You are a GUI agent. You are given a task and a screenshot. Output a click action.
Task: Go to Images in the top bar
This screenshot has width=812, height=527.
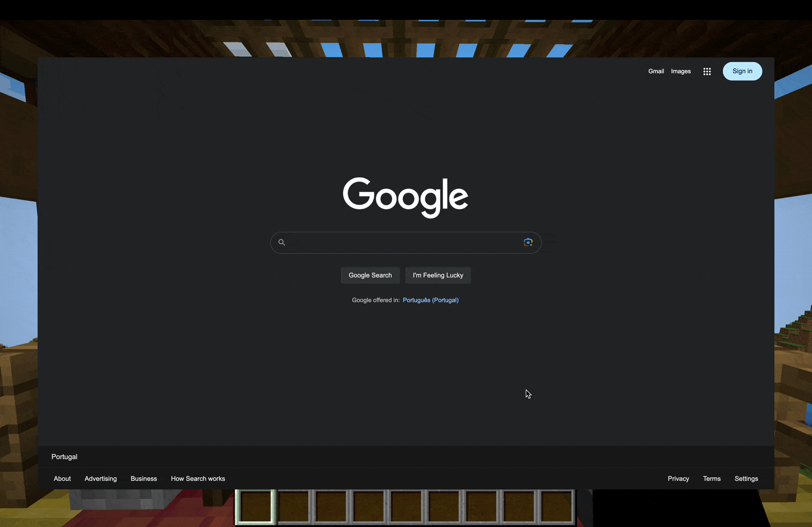(x=680, y=71)
